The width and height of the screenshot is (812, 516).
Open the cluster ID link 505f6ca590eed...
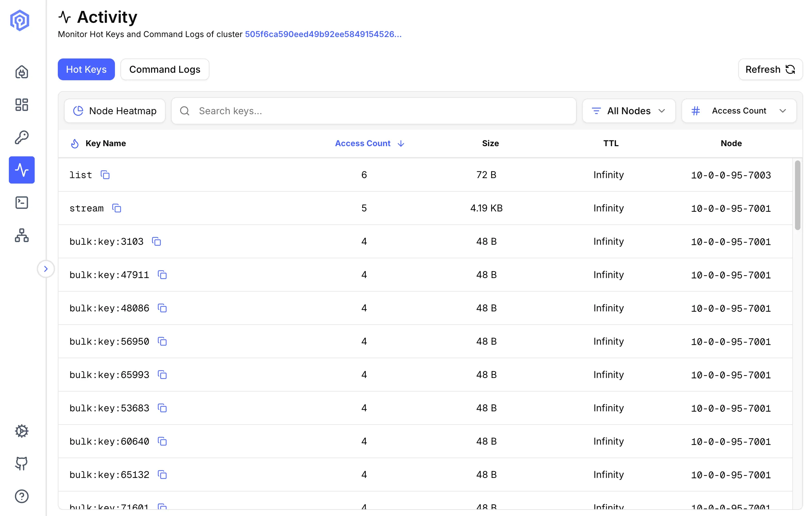pos(323,34)
